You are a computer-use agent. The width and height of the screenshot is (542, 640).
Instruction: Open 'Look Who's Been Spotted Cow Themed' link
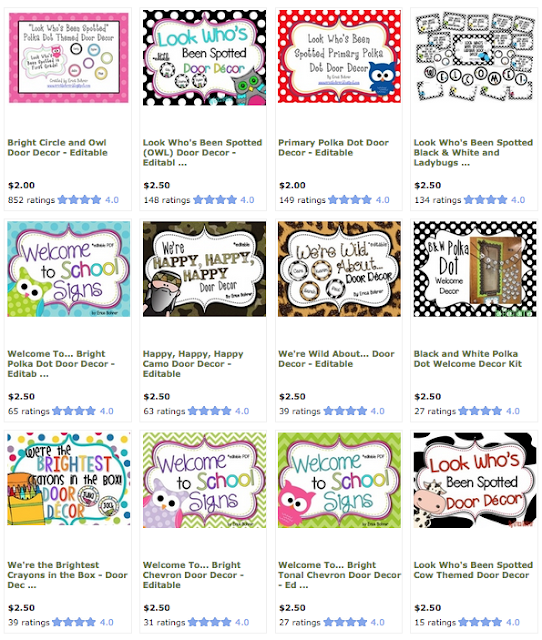[473, 570]
